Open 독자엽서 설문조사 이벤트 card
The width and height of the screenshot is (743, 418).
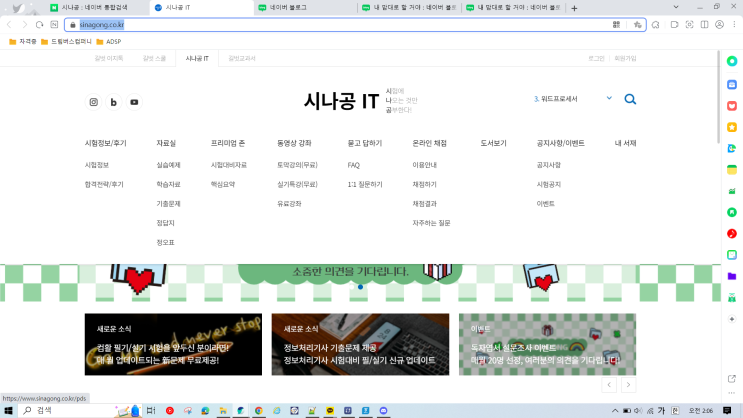click(x=547, y=345)
